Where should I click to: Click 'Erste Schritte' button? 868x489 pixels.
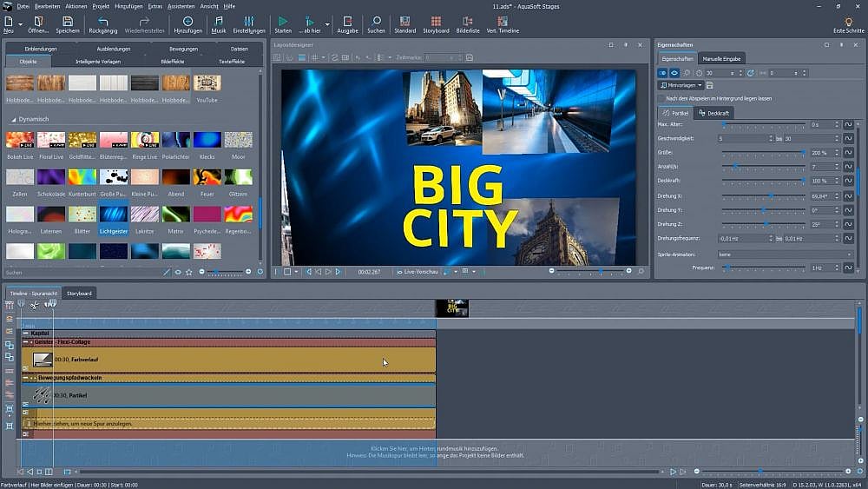tap(848, 24)
